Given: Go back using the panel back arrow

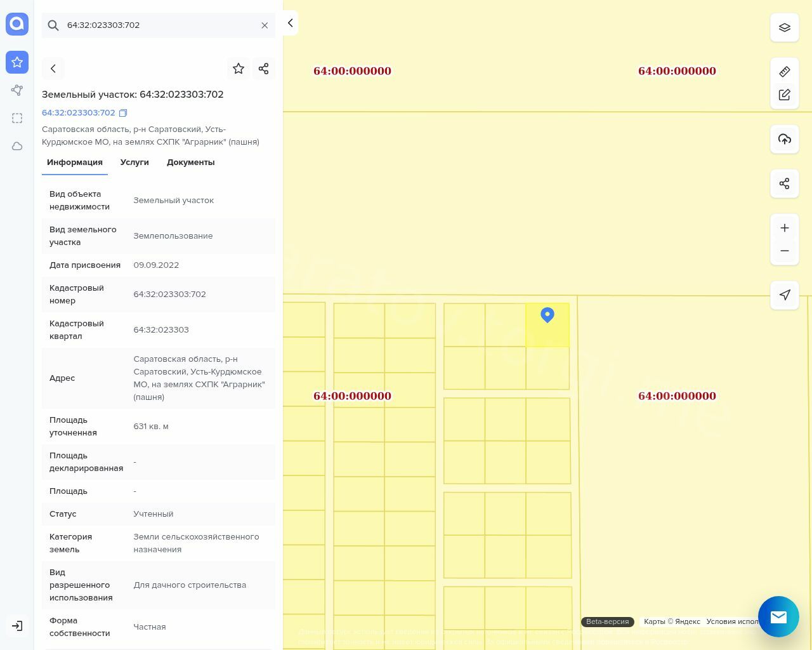Looking at the screenshot, I should coord(53,69).
